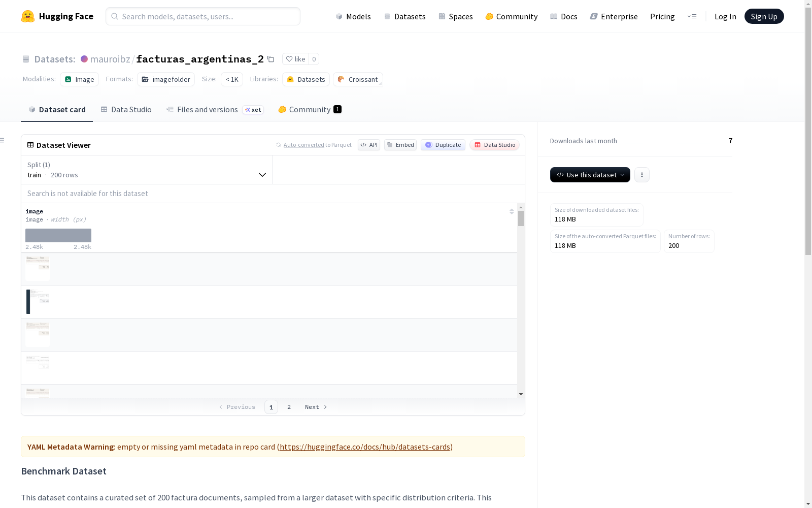Image resolution: width=812 pixels, height=508 pixels.
Task: Open the first invoice image thumbnail
Action: [38, 269]
